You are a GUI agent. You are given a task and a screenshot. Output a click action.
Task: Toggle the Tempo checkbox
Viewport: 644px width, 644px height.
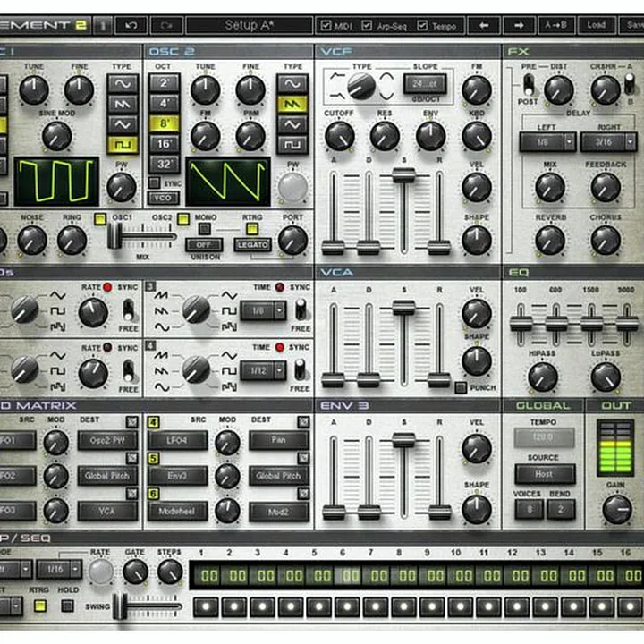422,25
